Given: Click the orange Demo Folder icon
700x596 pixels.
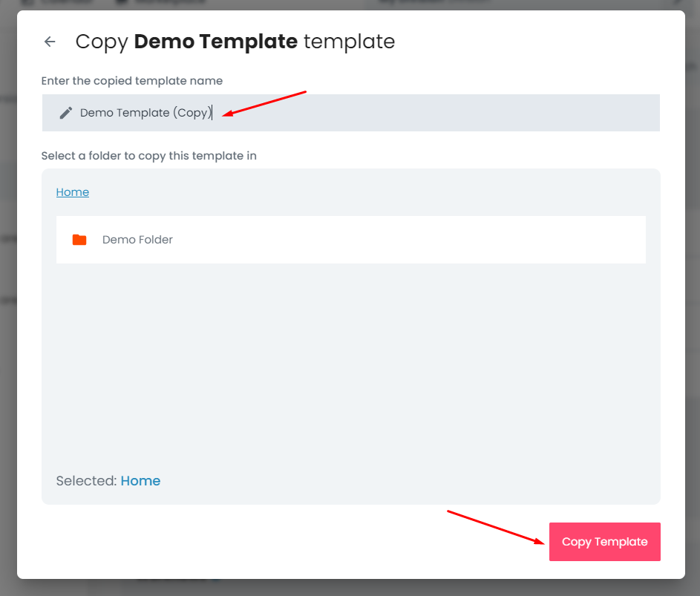Looking at the screenshot, I should [79, 240].
